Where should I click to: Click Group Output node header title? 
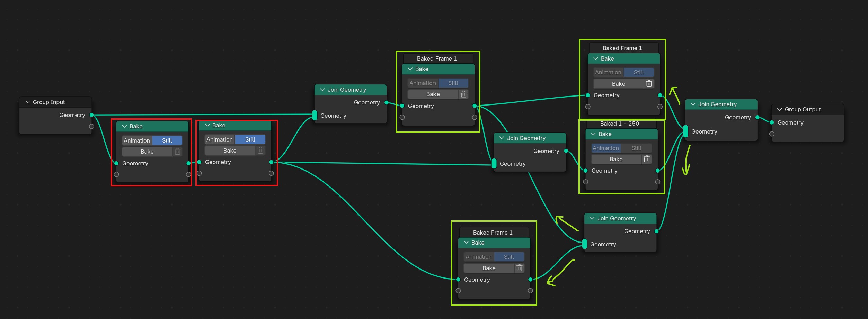pos(803,109)
